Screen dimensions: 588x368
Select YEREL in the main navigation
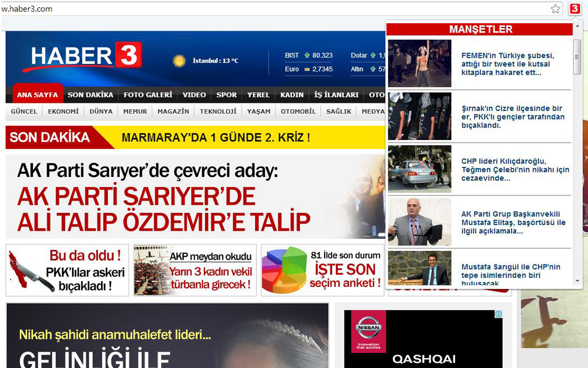click(258, 95)
